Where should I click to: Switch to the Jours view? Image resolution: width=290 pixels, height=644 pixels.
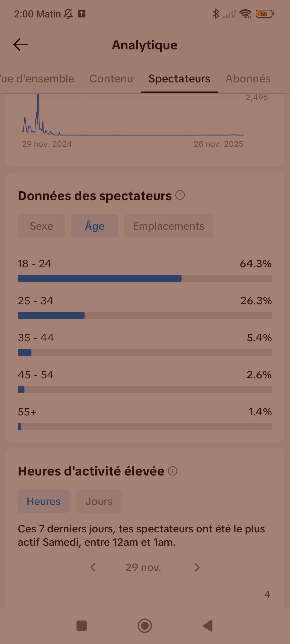coord(99,501)
